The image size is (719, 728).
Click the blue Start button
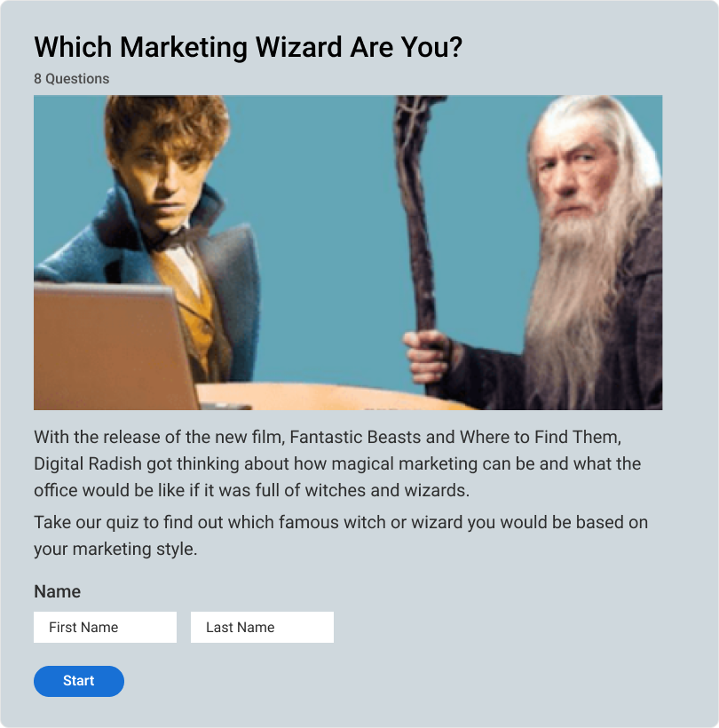(x=79, y=681)
